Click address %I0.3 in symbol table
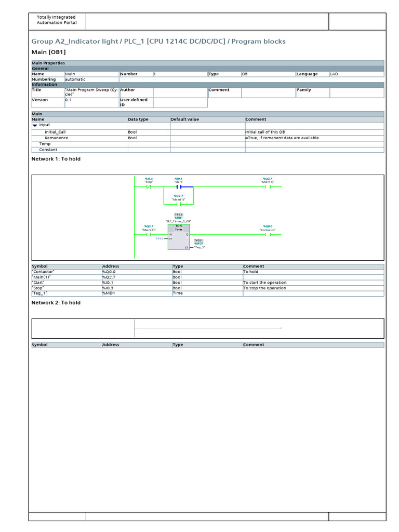This screenshot has width=399, height=532. tap(108, 288)
